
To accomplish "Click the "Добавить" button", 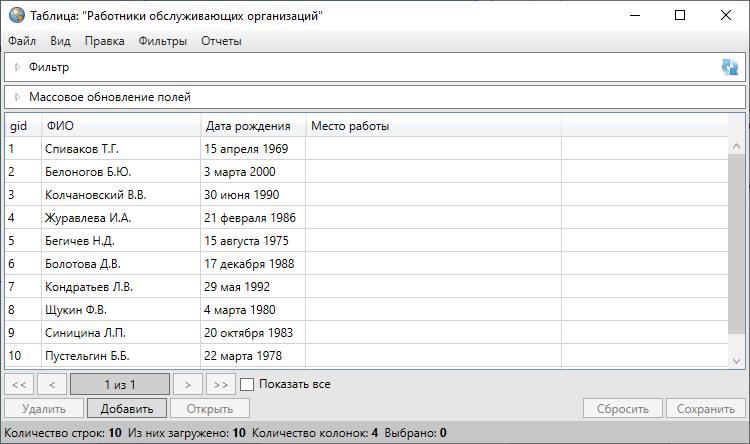I will coord(126,408).
